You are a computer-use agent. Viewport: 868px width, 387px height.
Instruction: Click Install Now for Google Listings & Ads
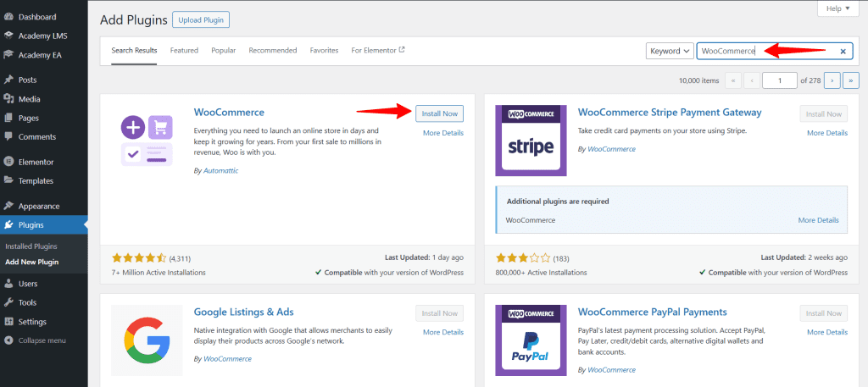click(440, 313)
